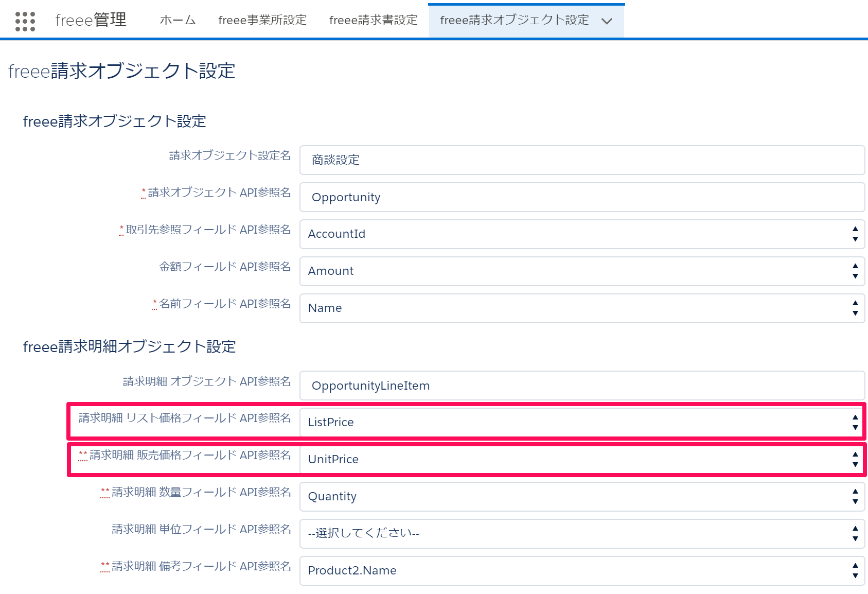The width and height of the screenshot is (868, 594).
Task: Click the 取引先参照フィールド API参照名 label
Action: pyautogui.click(x=208, y=230)
